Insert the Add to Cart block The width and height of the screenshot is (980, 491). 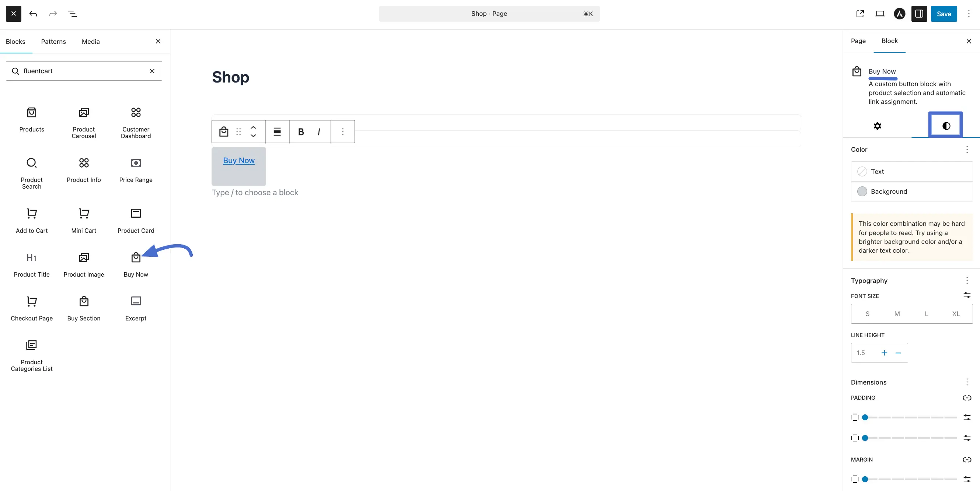[32, 221]
